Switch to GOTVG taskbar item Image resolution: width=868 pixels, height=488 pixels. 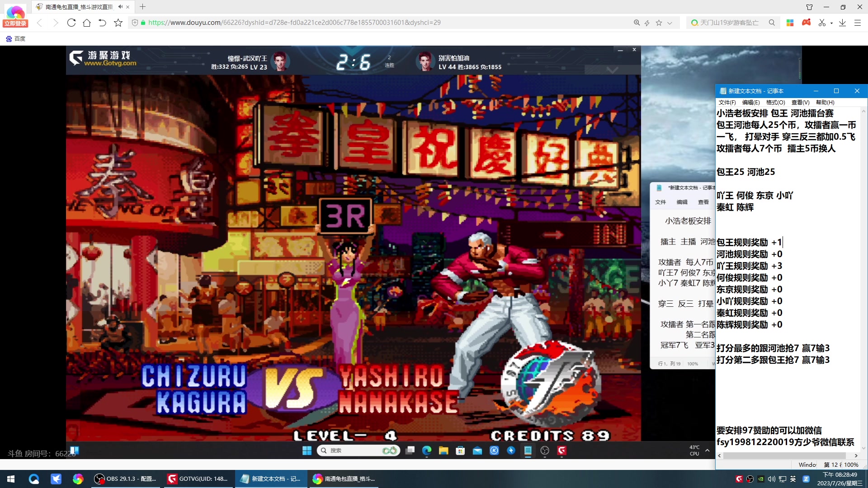click(198, 479)
